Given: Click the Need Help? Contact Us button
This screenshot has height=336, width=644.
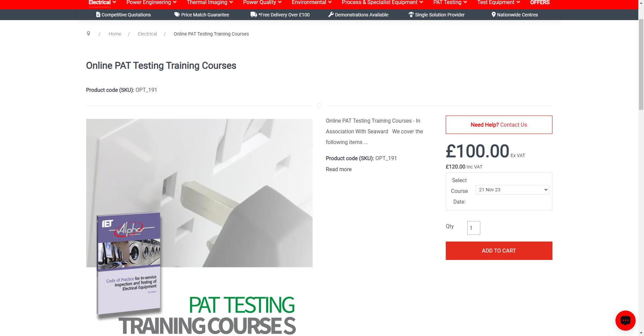Looking at the screenshot, I should [x=499, y=125].
